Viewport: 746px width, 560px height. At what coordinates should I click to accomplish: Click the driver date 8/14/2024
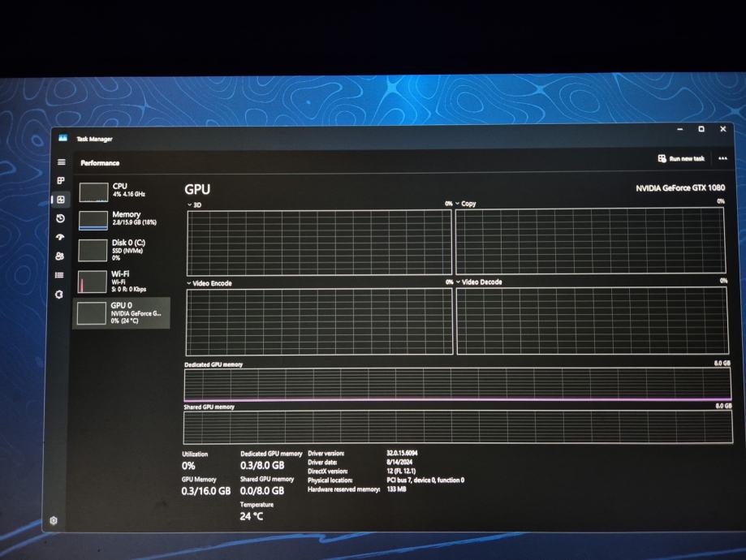click(x=399, y=462)
